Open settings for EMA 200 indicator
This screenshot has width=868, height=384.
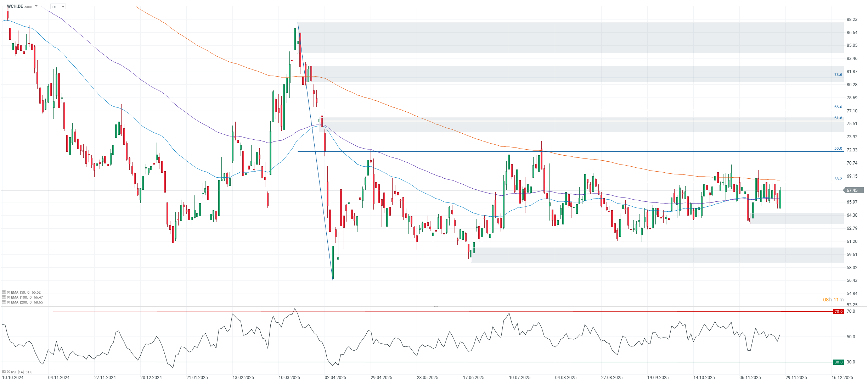[4, 302]
